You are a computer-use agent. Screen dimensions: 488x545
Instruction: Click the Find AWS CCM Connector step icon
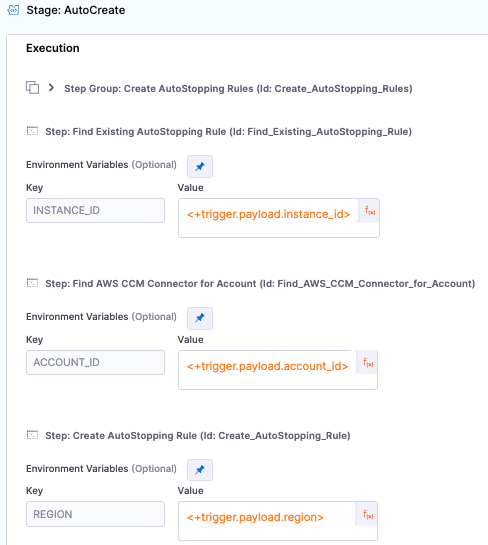tap(32, 283)
